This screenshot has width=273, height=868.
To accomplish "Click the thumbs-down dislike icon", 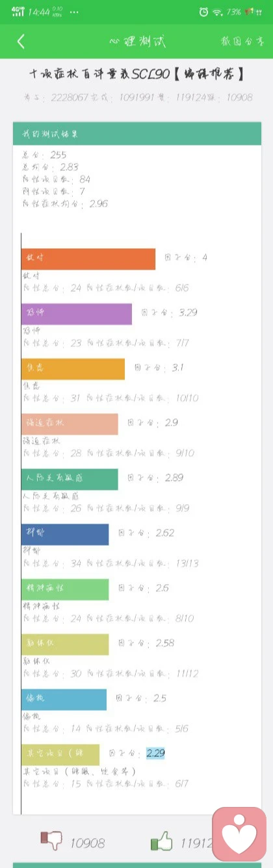I will pyautogui.click(x=51, y=841).
